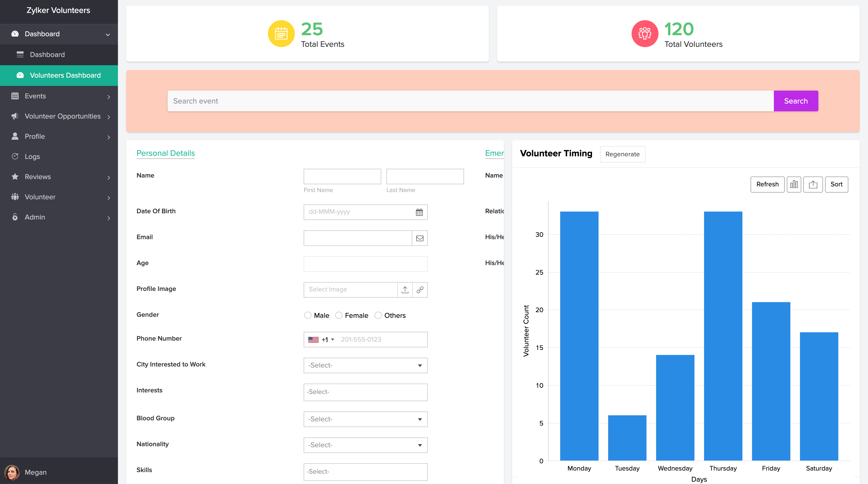868x484 pixels.
Task: Click the link icon in Profile Image field
Action: click(x=420, y=290)
